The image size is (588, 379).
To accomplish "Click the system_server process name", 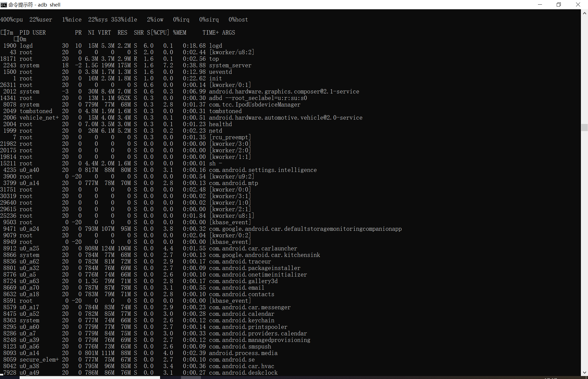I will tap(230, 65).
